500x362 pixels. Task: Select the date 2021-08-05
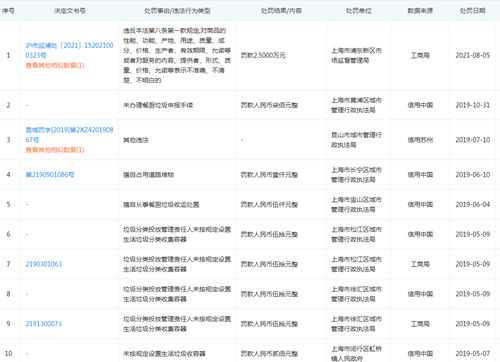point(473,55)
